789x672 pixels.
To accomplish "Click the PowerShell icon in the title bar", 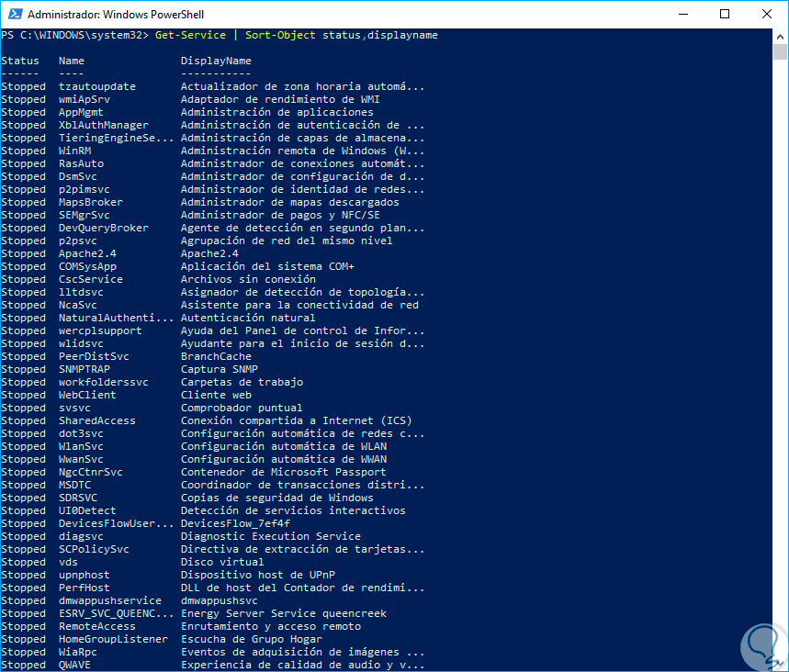I will pyautogui.click(x=13, y=14).
